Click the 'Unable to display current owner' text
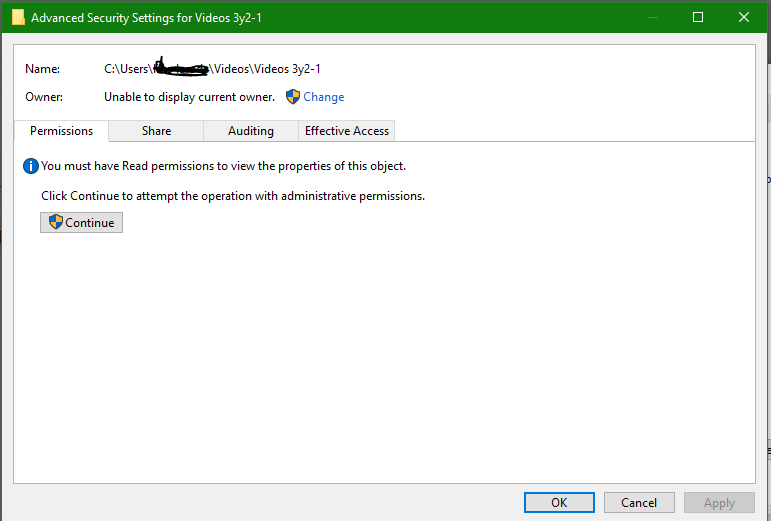The image size is (771, 521). tap(189, 97)
